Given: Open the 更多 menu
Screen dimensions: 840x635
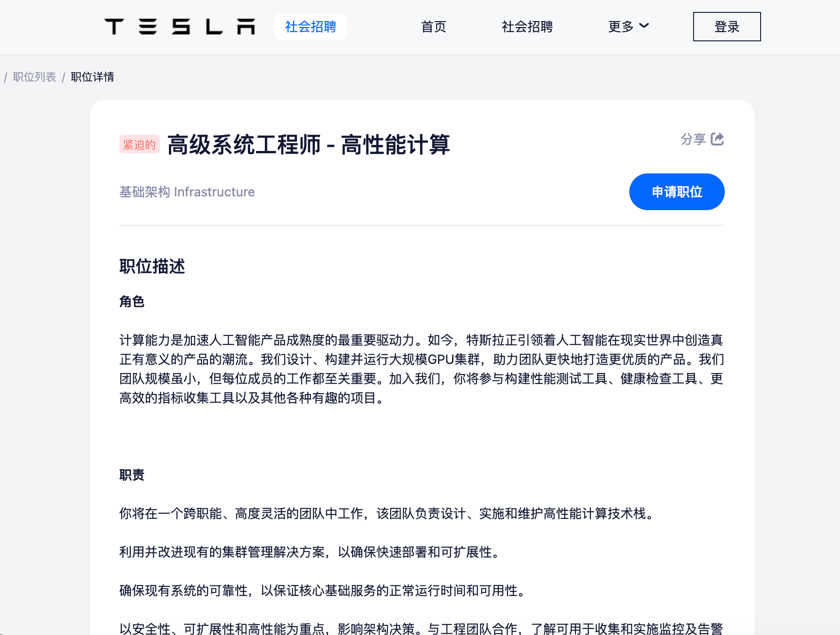Looking at the screenshot, I should click(x=628, y=27).
